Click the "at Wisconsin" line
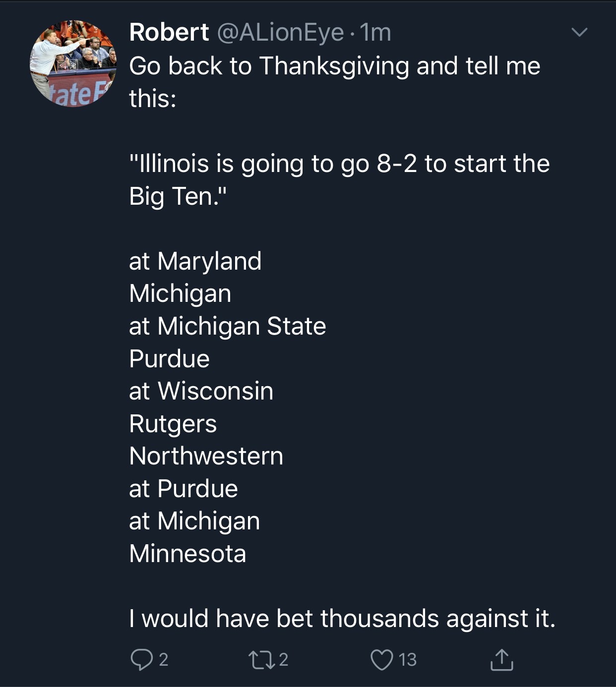This screenshot has width=616, height=687. point(201,391)
